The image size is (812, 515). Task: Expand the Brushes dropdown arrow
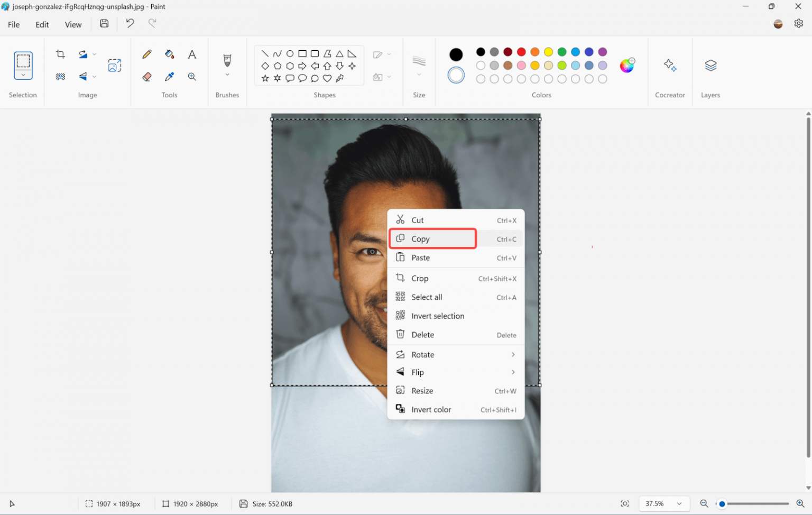(227, 75)
